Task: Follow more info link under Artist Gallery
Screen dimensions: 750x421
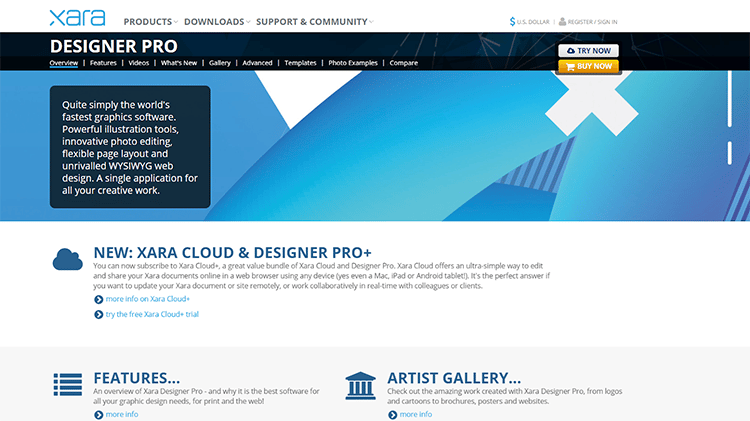Action: [416, 414]
